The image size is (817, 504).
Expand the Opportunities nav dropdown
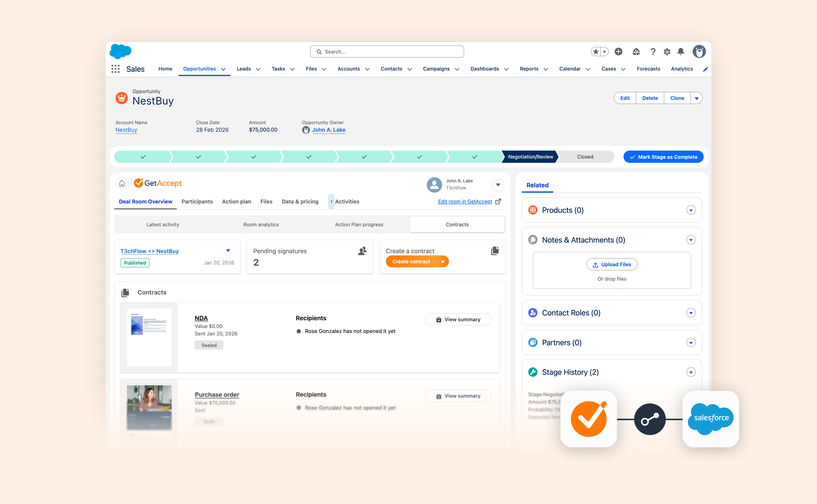tap(223, 69)
